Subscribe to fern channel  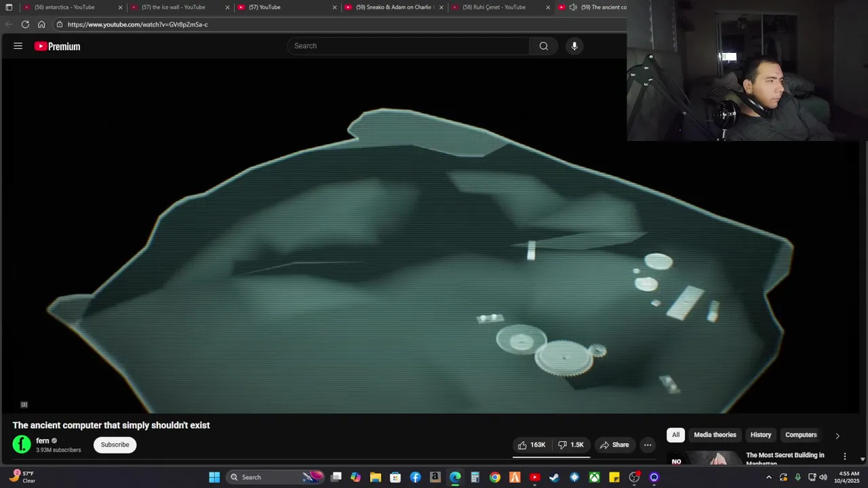[115, 445]
